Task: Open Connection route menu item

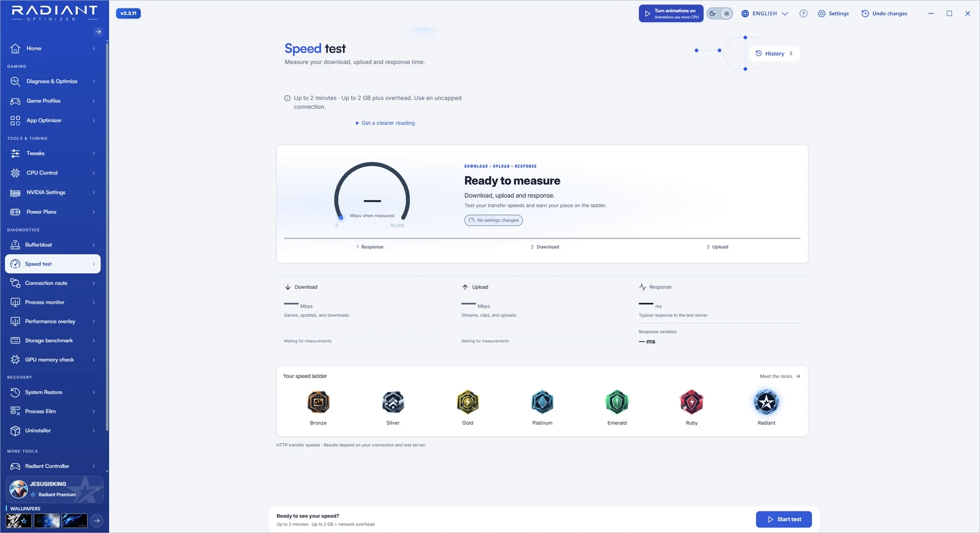Action: click(53, 283)
